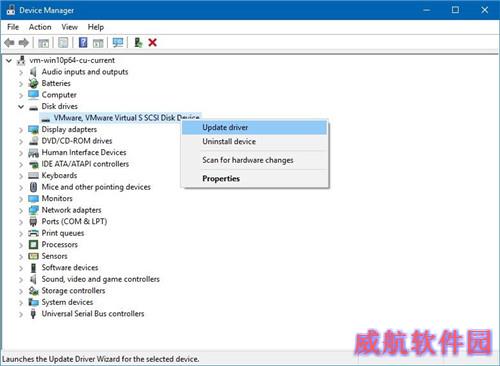The height and width of the screenshot is (366, 500).
Task: Expand the Audio inputs and outputs node
Action: pyautogui.click(x=21, y=72)
